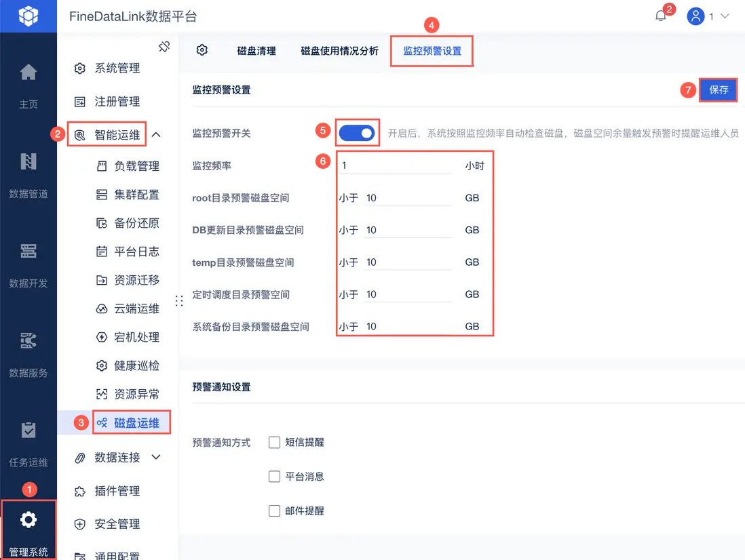Click the pin icon atop the menu panel
The width and height of the screenshot is (745, 560).
coord(164,47)
